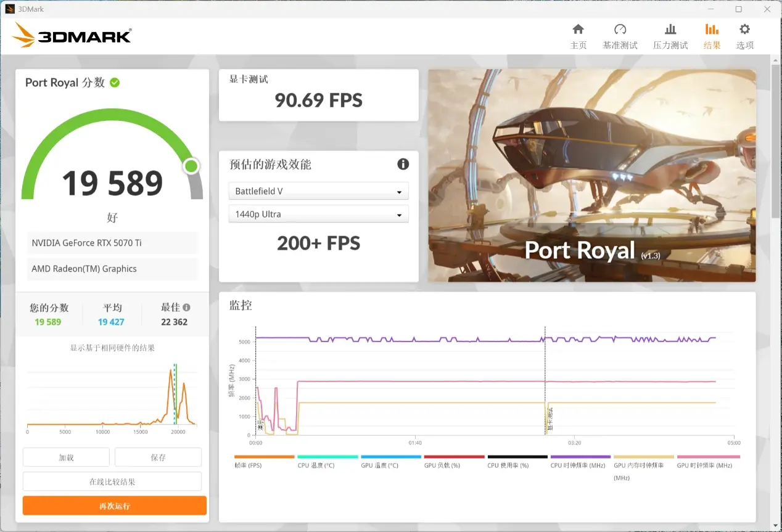Click the orange 再次运行 run again button

[115, 505]
